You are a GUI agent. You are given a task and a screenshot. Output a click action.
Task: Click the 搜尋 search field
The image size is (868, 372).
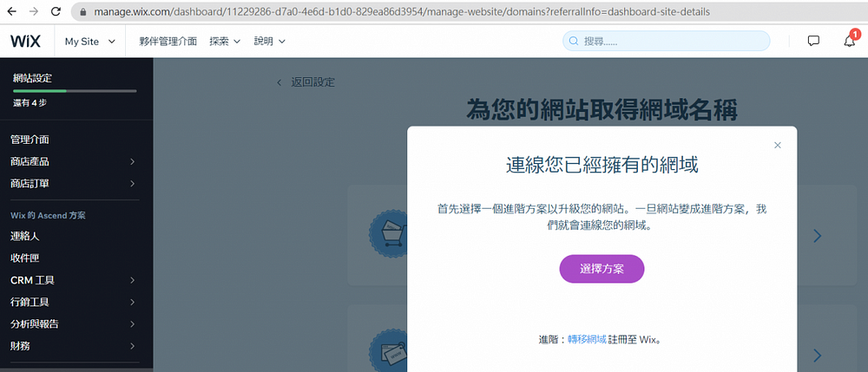(666, 41)
